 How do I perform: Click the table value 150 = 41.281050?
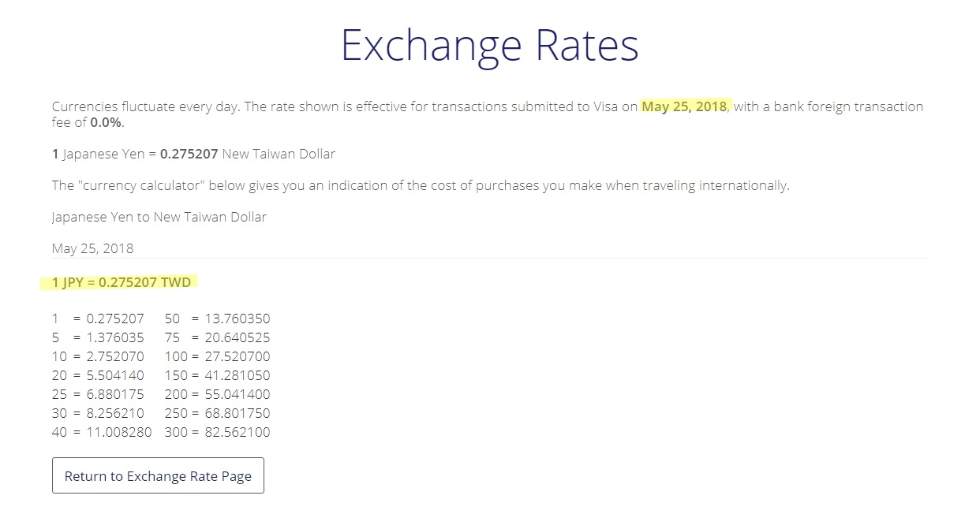pos(218,375)
